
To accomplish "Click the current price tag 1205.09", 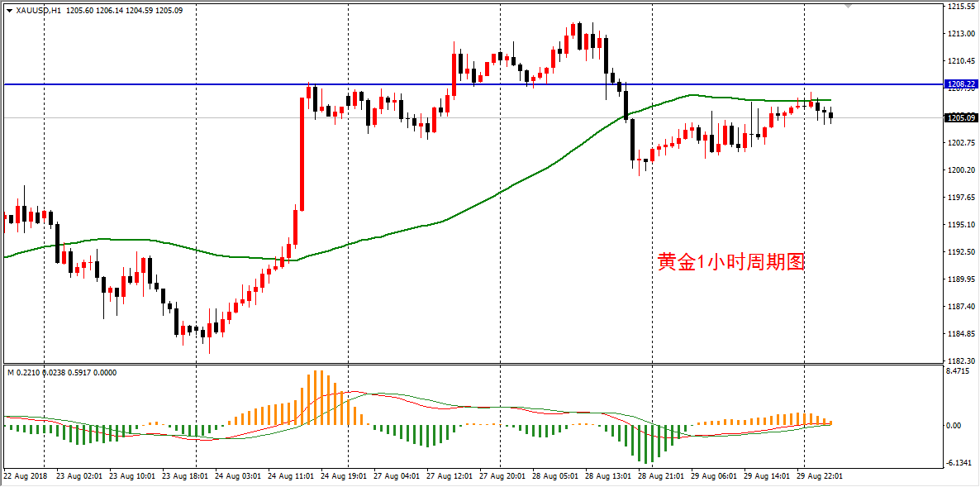I will click(961, 117).
